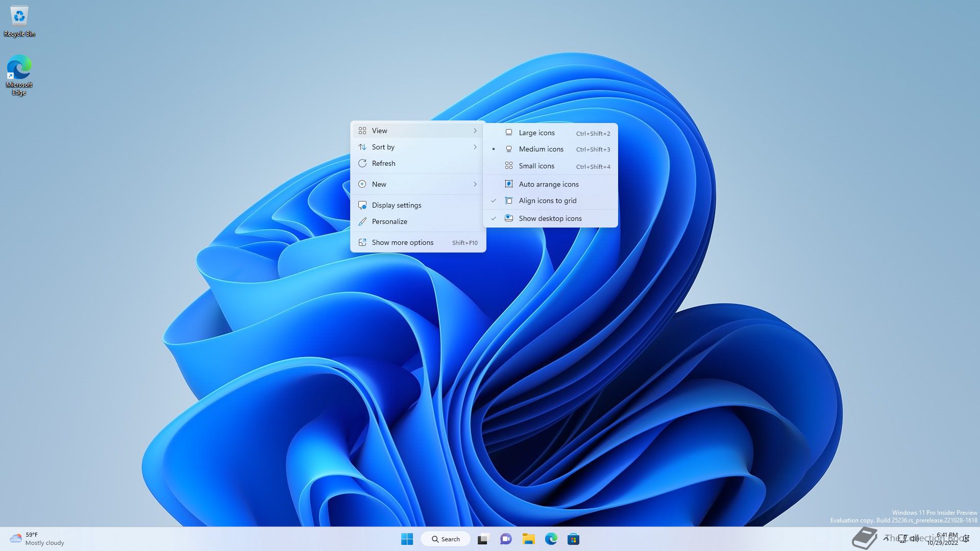Launch the Chat app from the taskbar
Screen dimensions: 980x551
pyautogui.click(x=506, y=539)
